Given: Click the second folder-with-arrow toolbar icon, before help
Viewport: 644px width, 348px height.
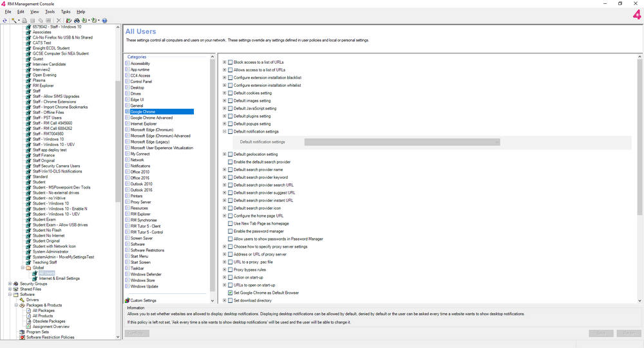Looking at the screenshot, I should point(94,21).
